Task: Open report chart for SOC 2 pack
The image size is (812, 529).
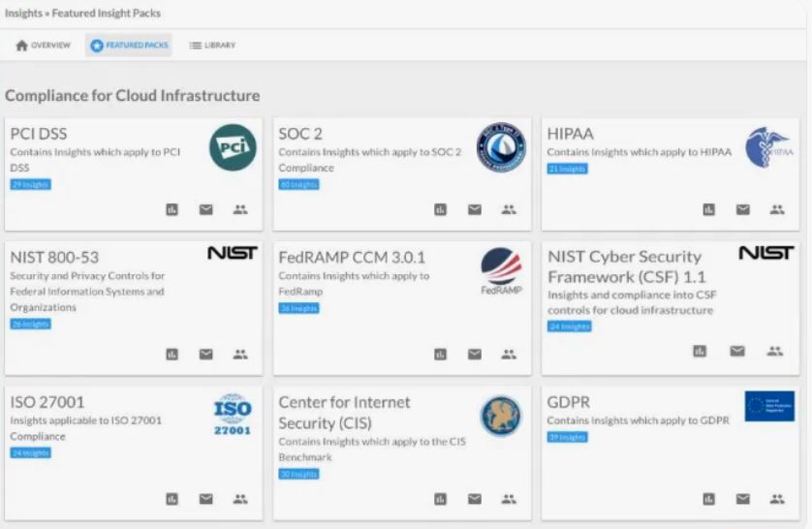Action: 440,209
